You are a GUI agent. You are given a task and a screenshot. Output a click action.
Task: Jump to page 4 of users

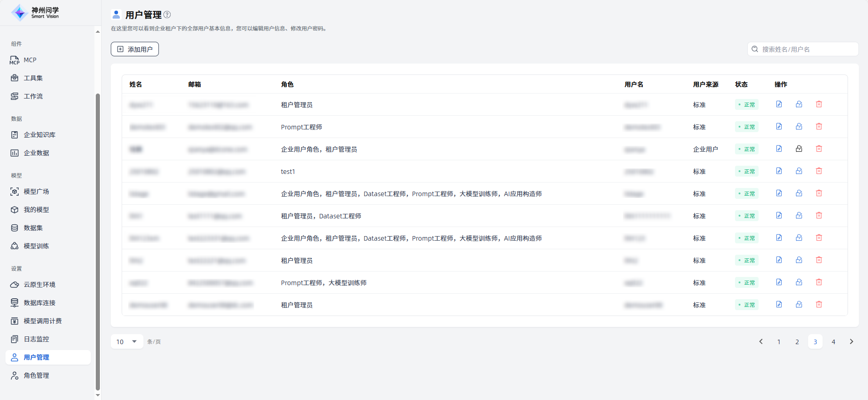pyautogui.click(x=833, y=341)
